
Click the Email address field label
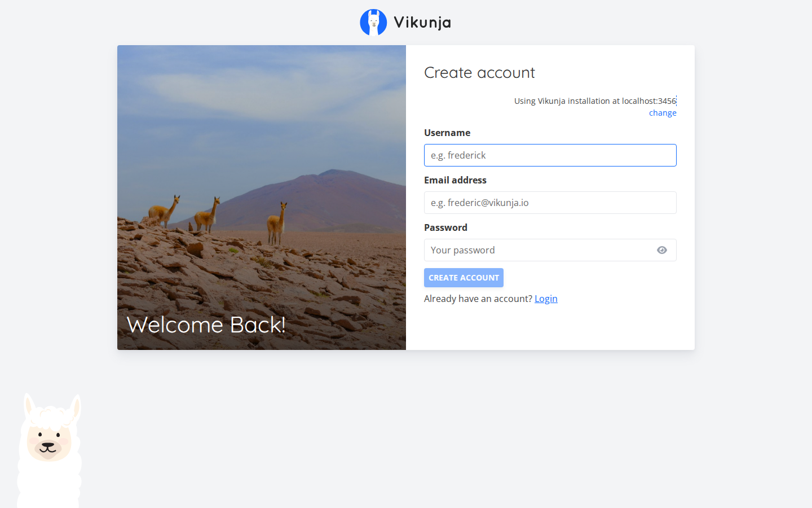455,180
